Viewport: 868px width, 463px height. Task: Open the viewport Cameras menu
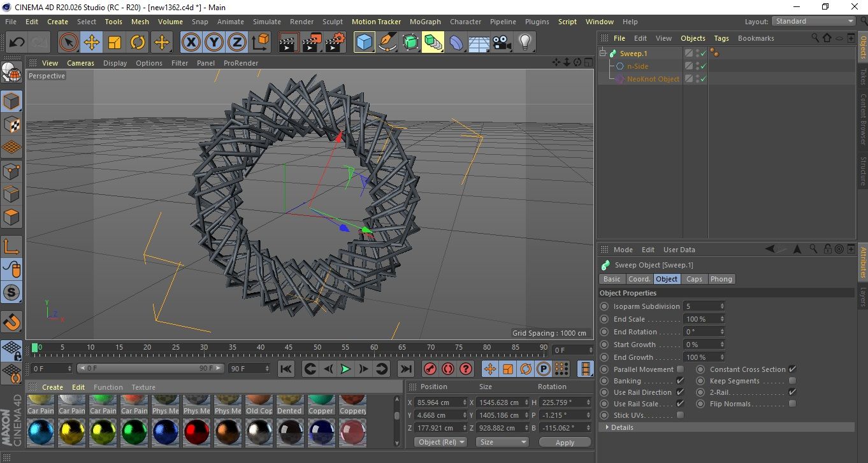(x=81, y=63)
